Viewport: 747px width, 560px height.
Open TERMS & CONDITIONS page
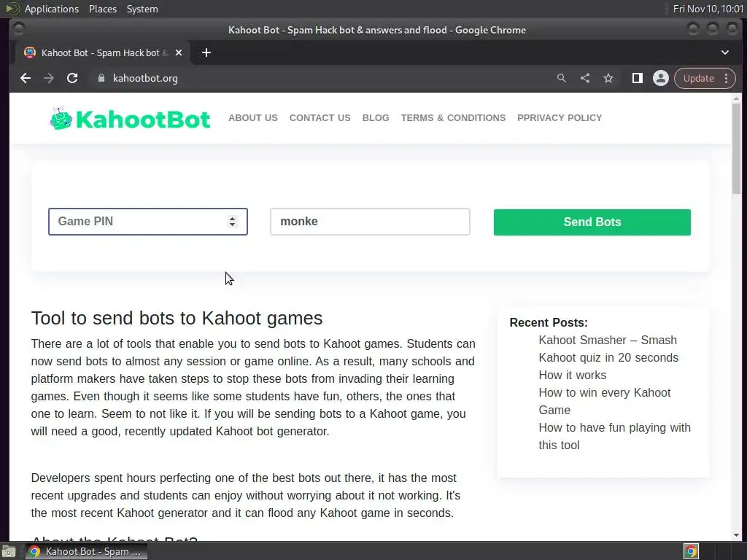[453, 117]
